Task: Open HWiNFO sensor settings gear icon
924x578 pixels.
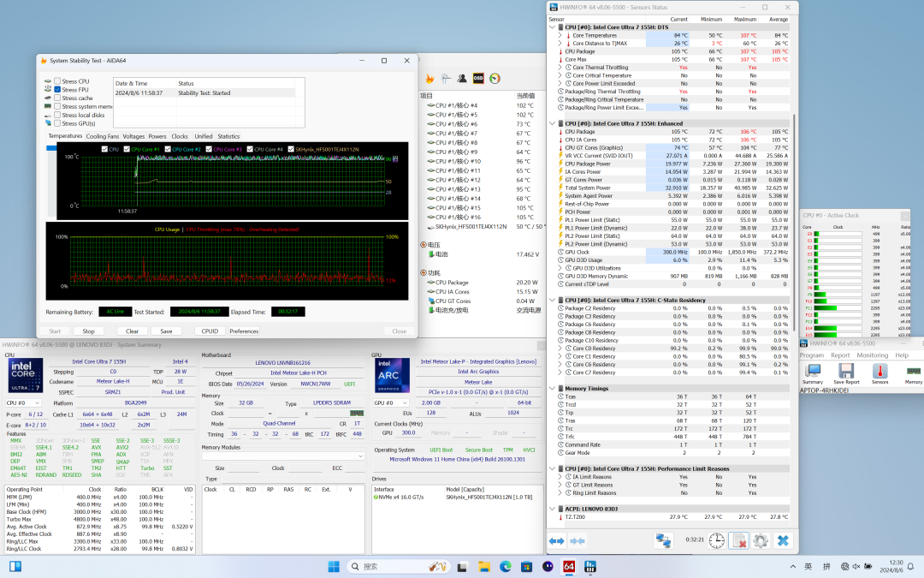Action: [760, 540]
